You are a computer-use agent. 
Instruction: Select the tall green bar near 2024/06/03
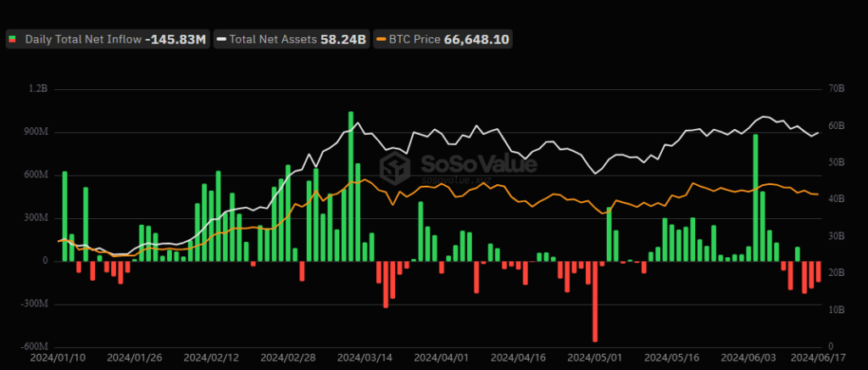point(755,197)
